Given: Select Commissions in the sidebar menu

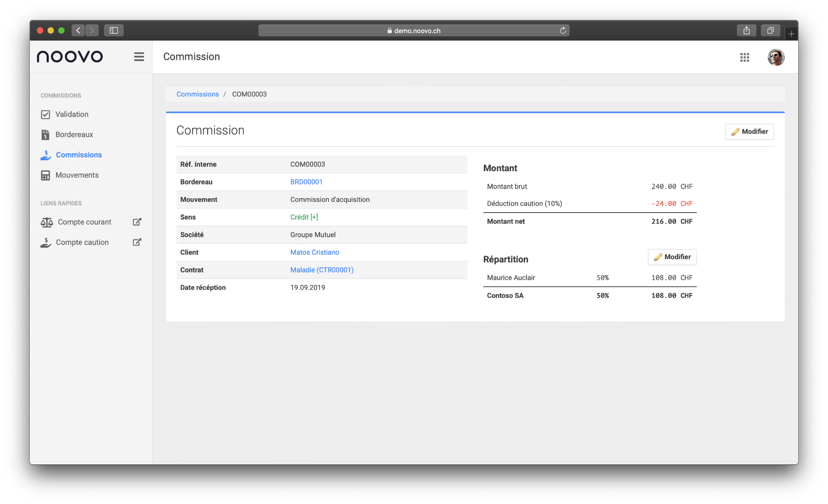Looking at the screenshot, I should tap(79, 155).
